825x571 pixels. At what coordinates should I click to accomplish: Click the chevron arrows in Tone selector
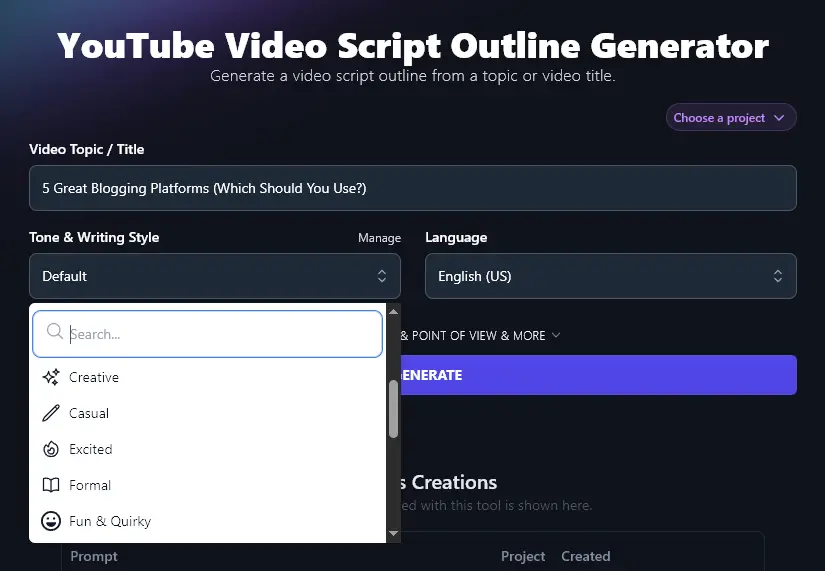[382, 276]
